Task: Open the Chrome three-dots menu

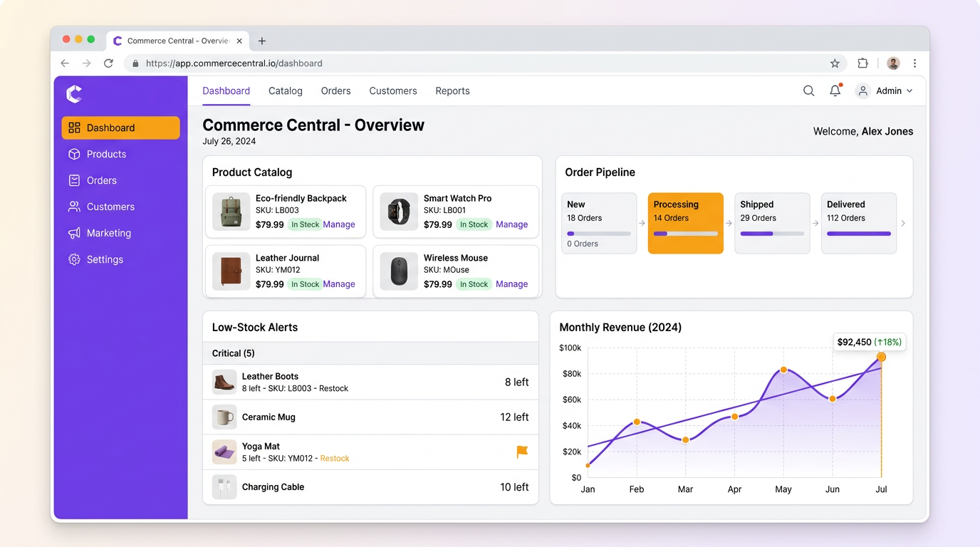Action: tap(914, 63)
